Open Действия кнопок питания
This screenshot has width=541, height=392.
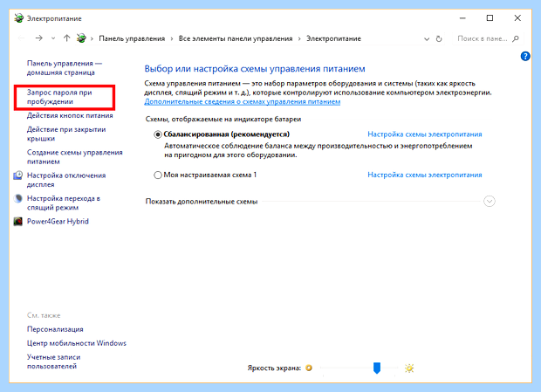point(70,115)
